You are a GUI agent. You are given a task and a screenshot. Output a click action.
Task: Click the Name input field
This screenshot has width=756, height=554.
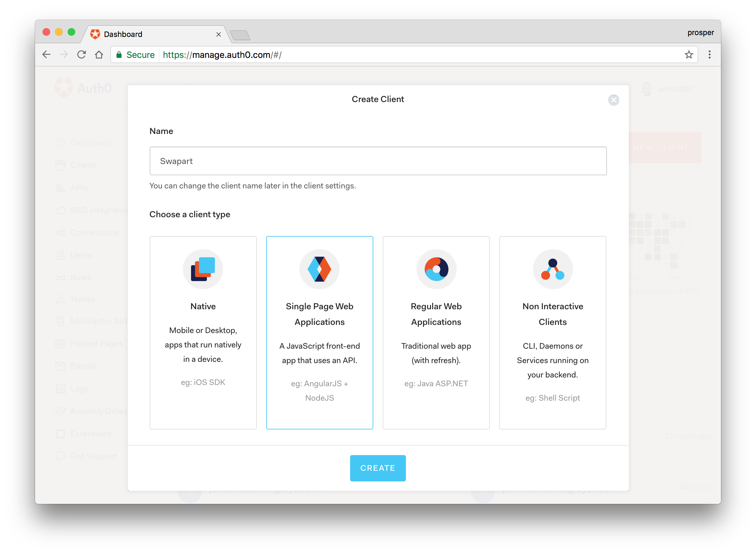click(x=377, y=161)
